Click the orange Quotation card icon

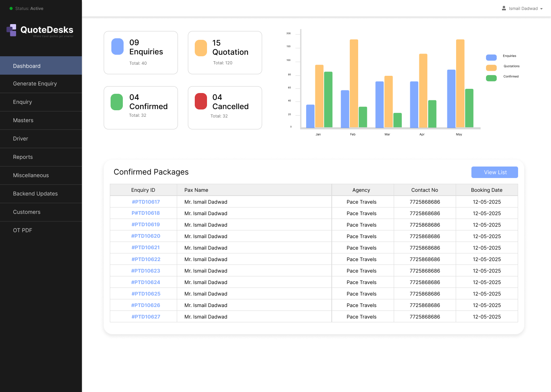(x=201, y=48)
